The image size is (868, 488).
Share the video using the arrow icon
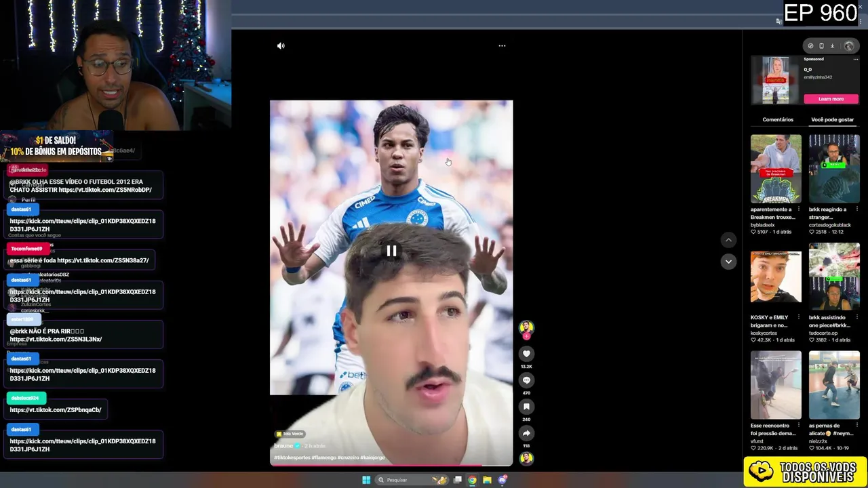click(x=526, y=433)
